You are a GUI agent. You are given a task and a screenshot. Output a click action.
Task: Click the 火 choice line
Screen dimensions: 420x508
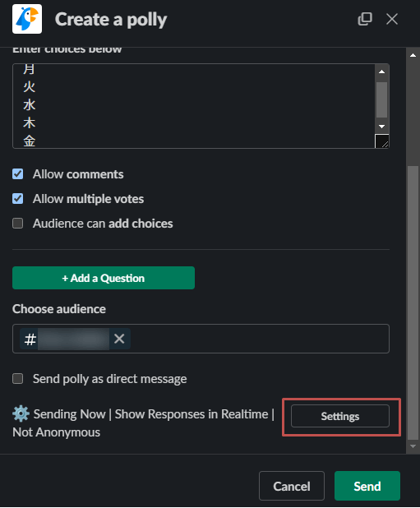pyautogui.click(x=29, y=87)
